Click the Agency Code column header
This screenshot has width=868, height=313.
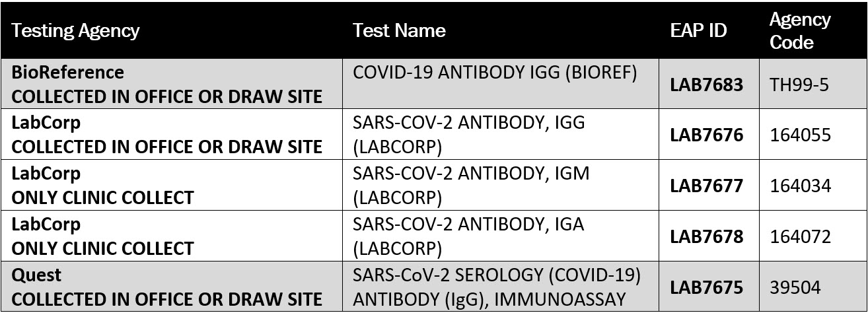(799, 31)
